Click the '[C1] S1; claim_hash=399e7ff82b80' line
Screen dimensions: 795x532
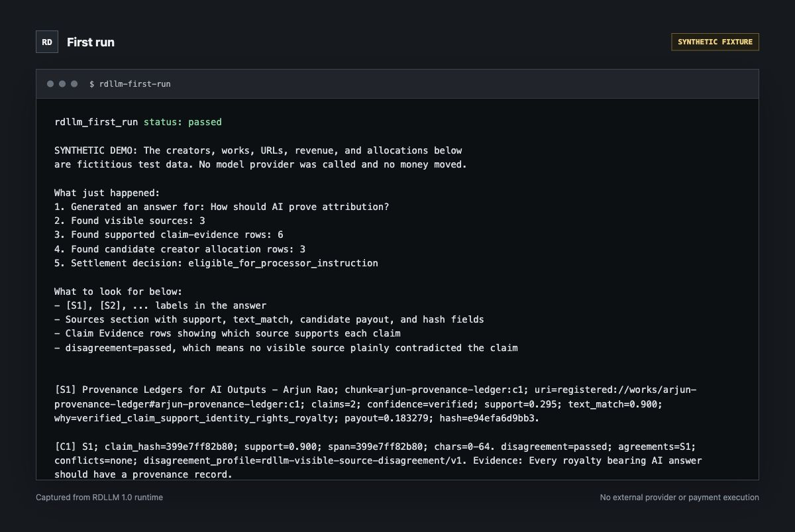click(376, 446)
